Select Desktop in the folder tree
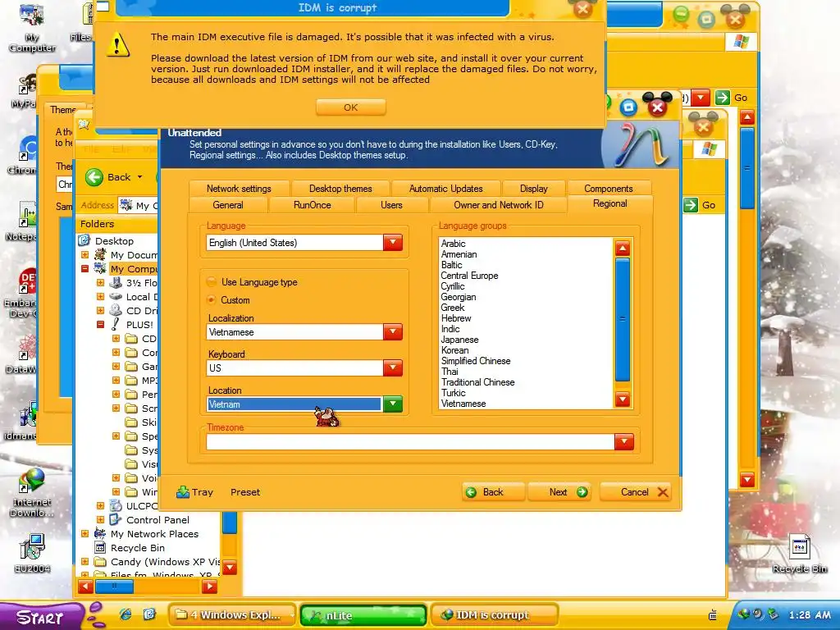 [114, 241]
